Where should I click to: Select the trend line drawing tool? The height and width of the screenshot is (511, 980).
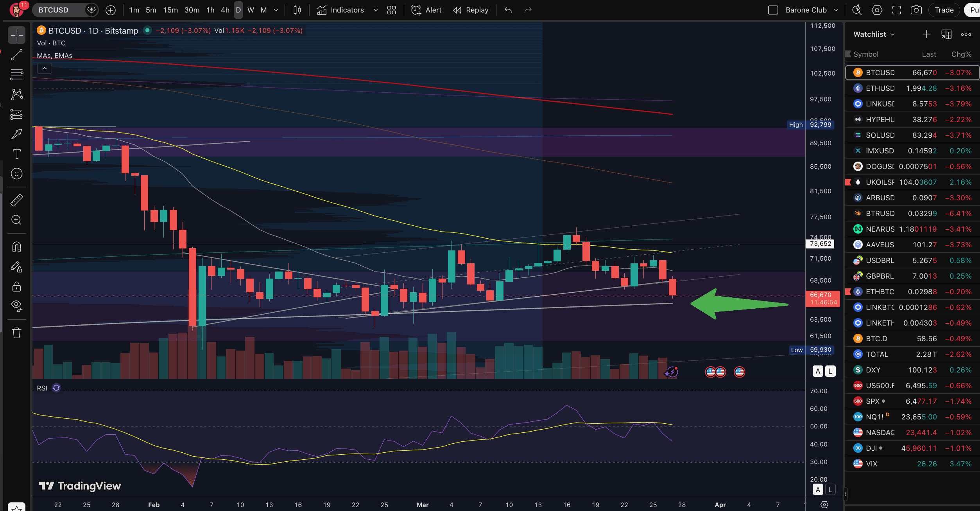coord(16,55)
